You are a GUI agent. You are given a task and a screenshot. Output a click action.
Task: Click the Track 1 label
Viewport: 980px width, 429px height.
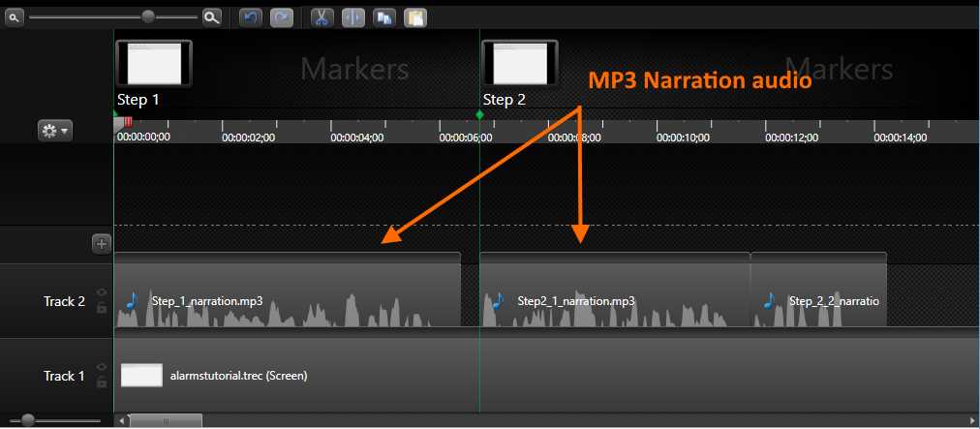coord(64,376)
